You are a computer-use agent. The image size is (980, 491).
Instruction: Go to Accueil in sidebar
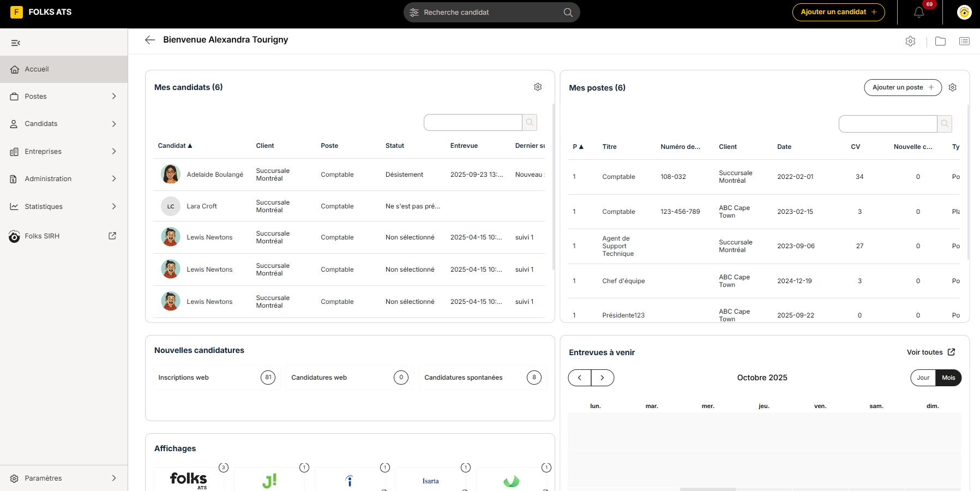tap(64, 69)
